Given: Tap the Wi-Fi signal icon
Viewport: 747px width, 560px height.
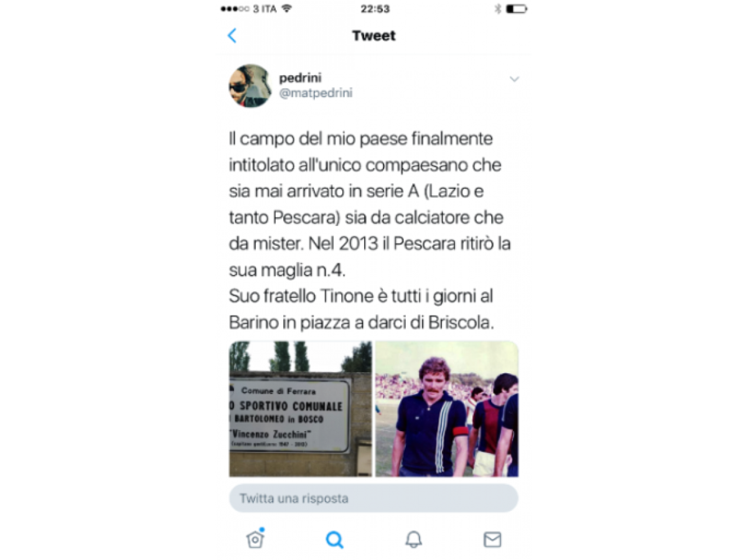Looking at the screenshot, I should [x=286, y=9].
